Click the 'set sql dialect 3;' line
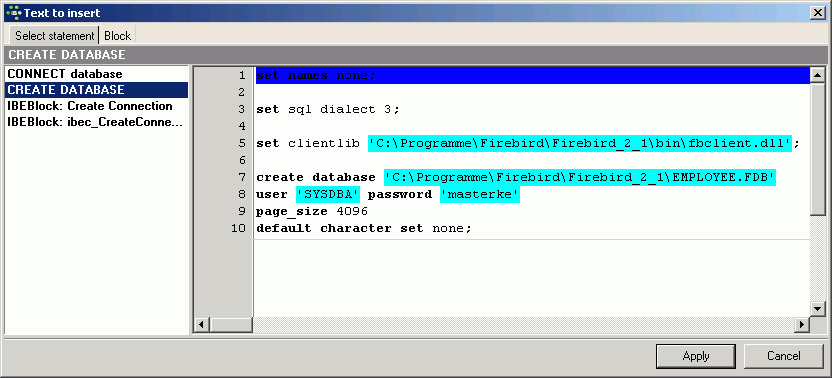Image resolution: width=832 pixels, height=378 pixels. pos(328,109)
